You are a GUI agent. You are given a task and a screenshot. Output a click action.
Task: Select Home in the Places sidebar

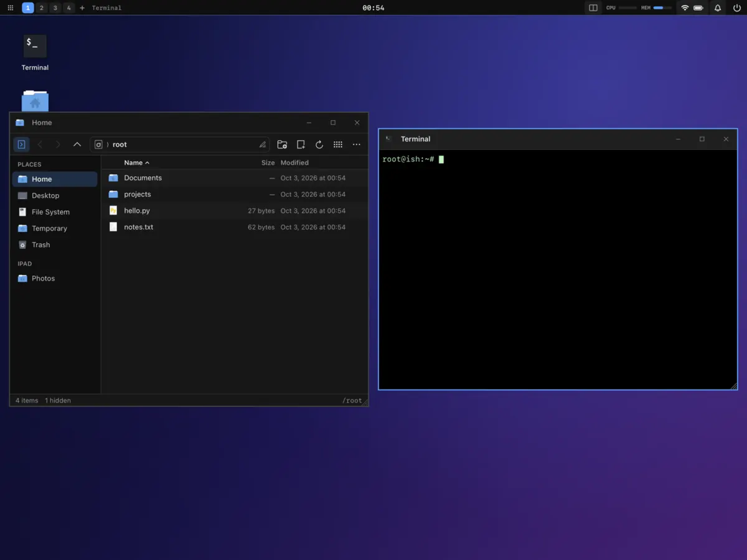pos(55,179)
